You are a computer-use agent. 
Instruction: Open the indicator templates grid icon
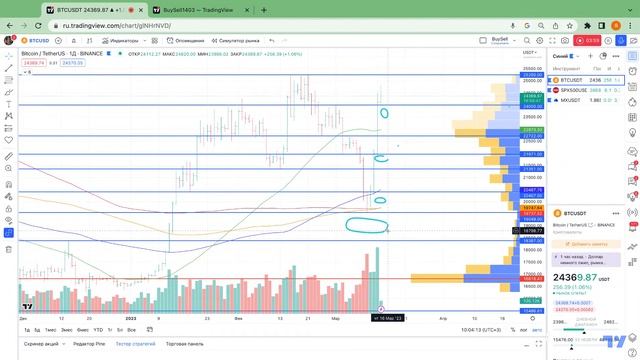point(155,40)
